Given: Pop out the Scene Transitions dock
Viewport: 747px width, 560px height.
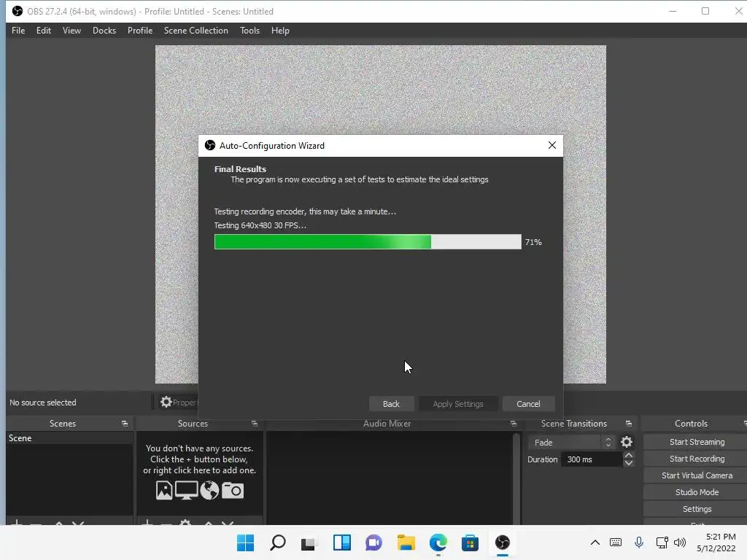Looking at the screenshot, I should [628, 424].
